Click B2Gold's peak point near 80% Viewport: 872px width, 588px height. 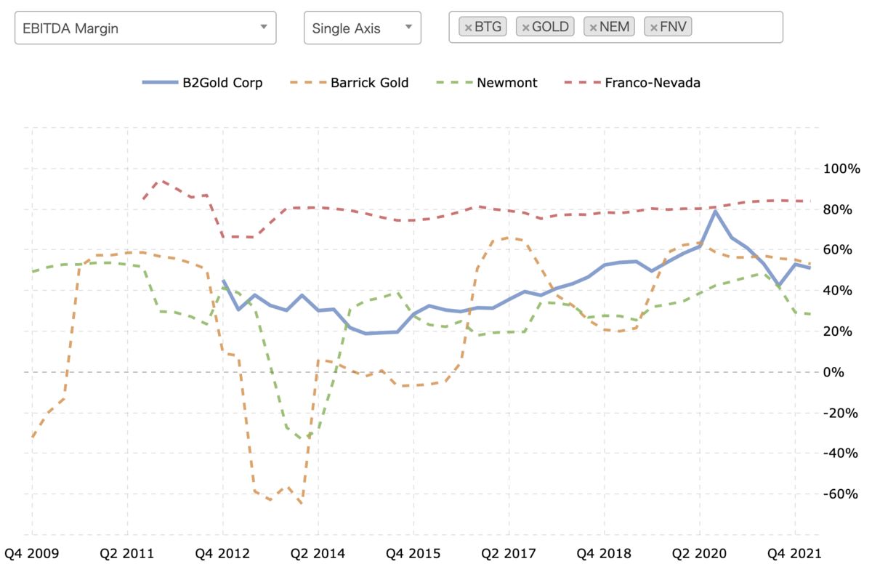[x=716, y=212]
